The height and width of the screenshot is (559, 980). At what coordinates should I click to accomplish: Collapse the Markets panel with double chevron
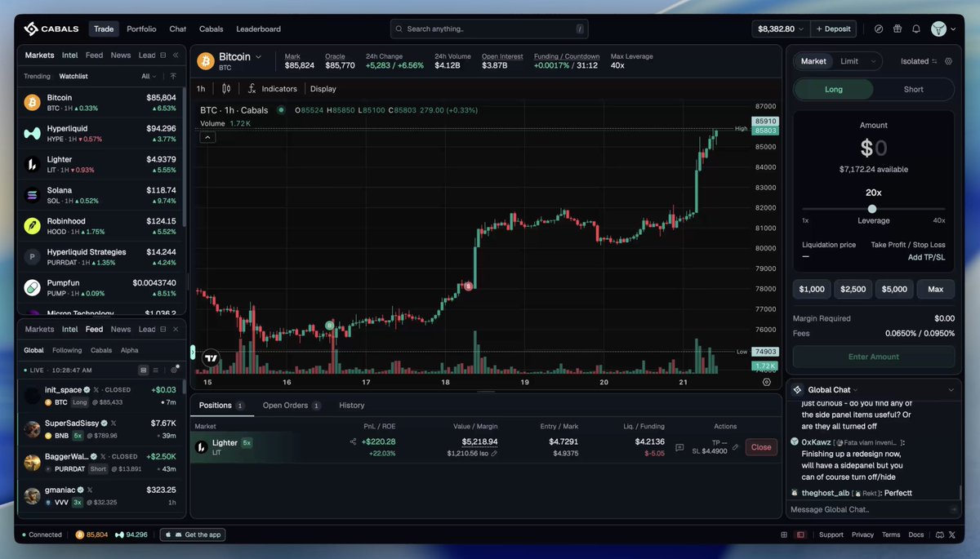[x=176, y=55]
